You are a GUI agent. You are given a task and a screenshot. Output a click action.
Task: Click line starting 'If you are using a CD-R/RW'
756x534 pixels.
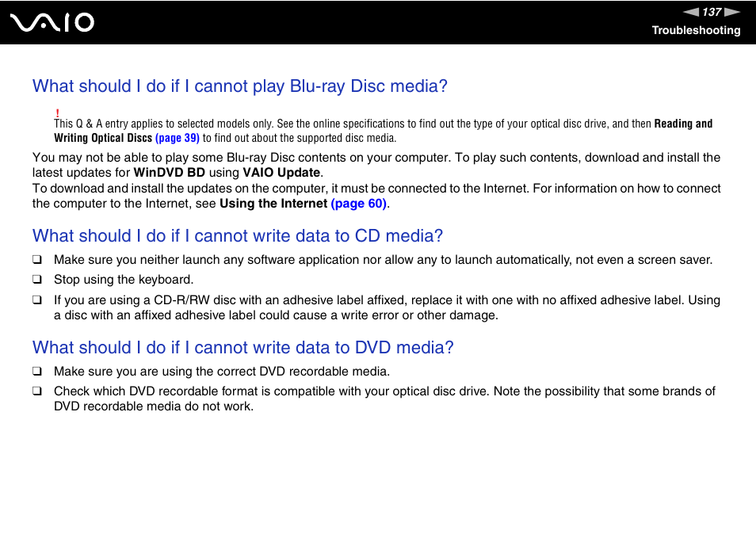[388, 307]
